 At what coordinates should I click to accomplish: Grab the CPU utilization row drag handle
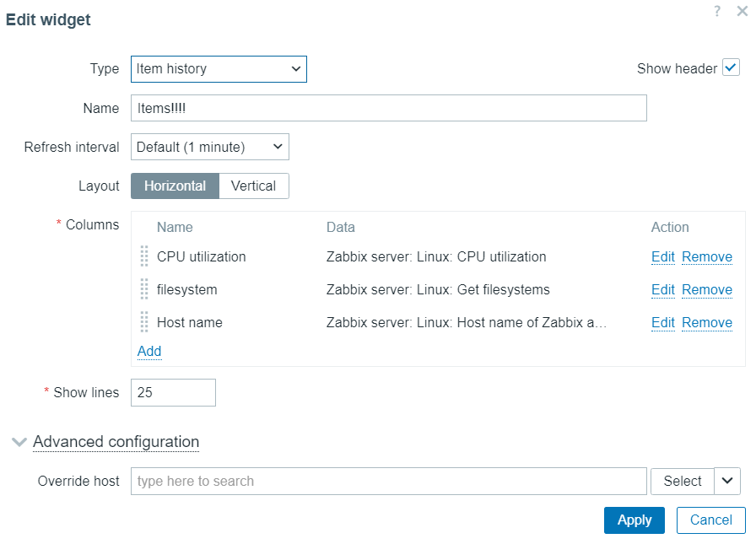tap(144, 256)
